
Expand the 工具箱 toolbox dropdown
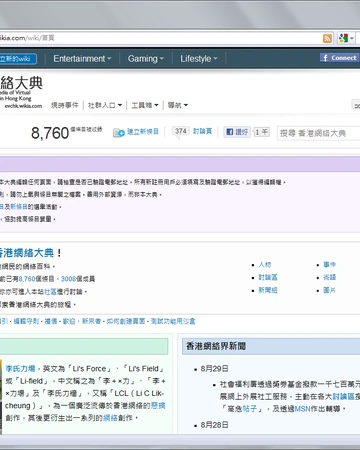click(145, 105)
